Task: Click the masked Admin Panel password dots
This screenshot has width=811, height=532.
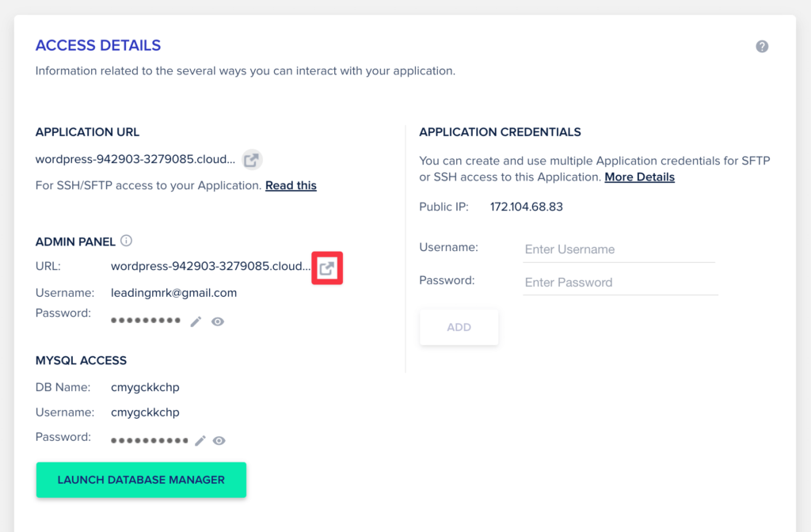Action: pos(146,321)
